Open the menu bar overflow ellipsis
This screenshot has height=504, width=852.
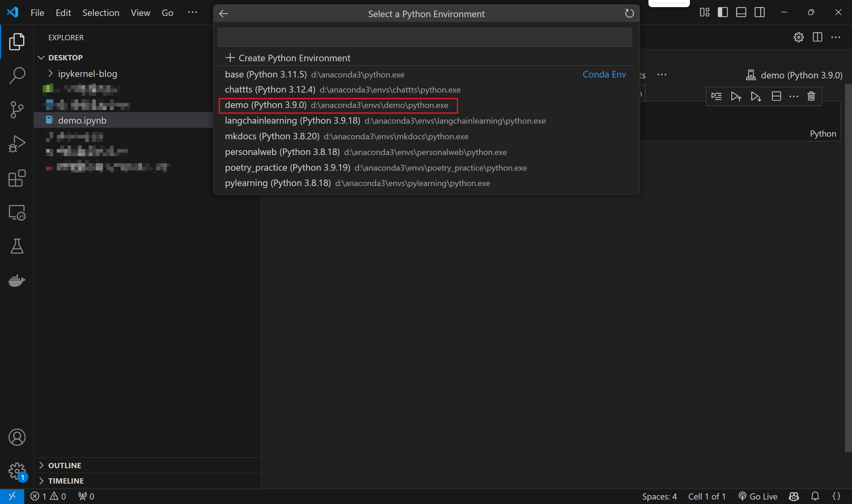coord(193,12)
